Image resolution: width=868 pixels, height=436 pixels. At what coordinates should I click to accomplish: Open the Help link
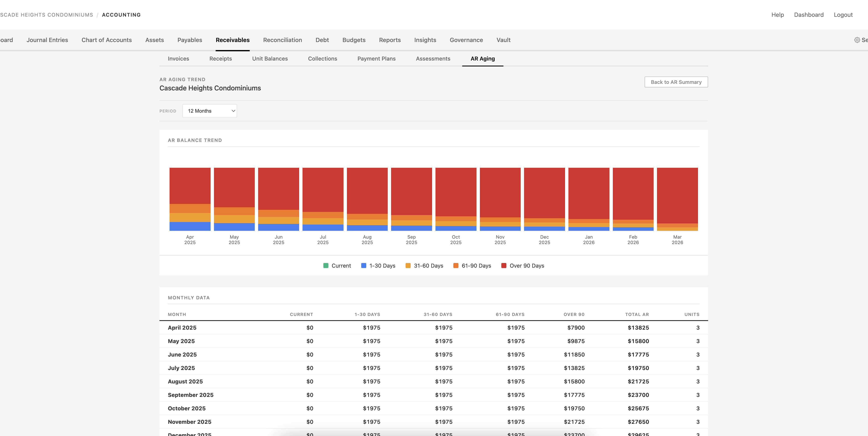point(777,15)
